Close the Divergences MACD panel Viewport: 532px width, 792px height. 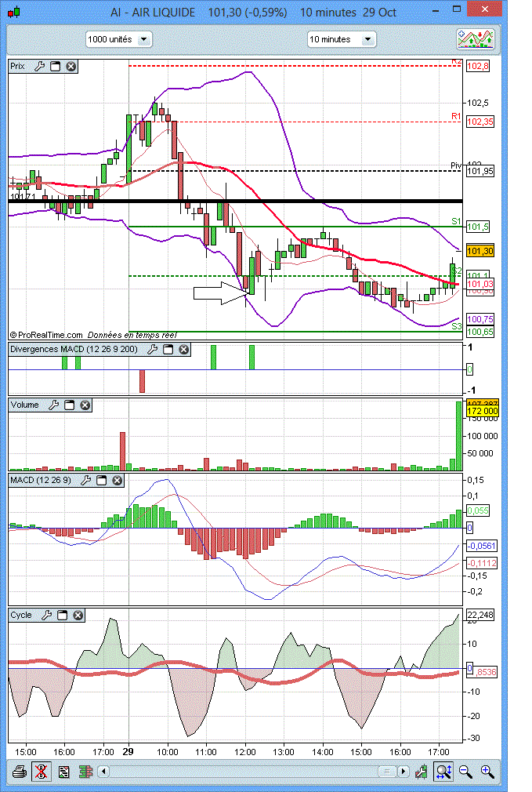pyautogui.click(x=184, y=349)
